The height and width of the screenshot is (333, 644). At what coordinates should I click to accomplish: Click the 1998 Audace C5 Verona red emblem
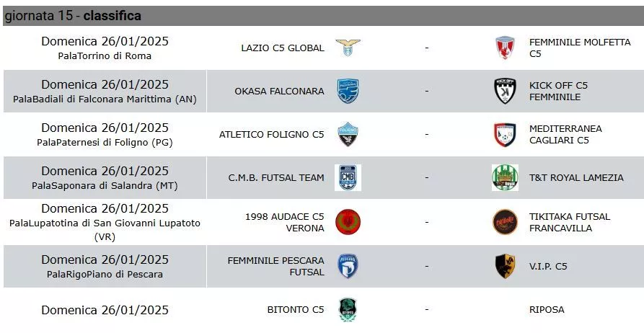(x=348, y=222)
